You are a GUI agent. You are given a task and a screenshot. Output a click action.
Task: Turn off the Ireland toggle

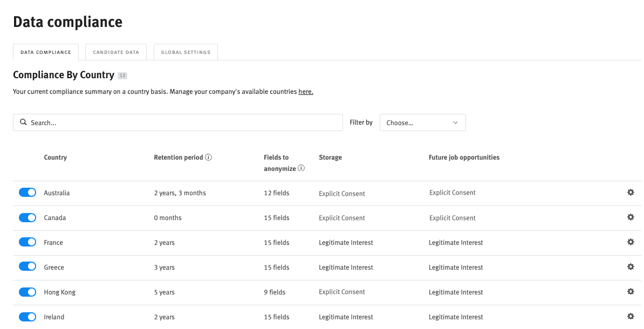[27, 316]
